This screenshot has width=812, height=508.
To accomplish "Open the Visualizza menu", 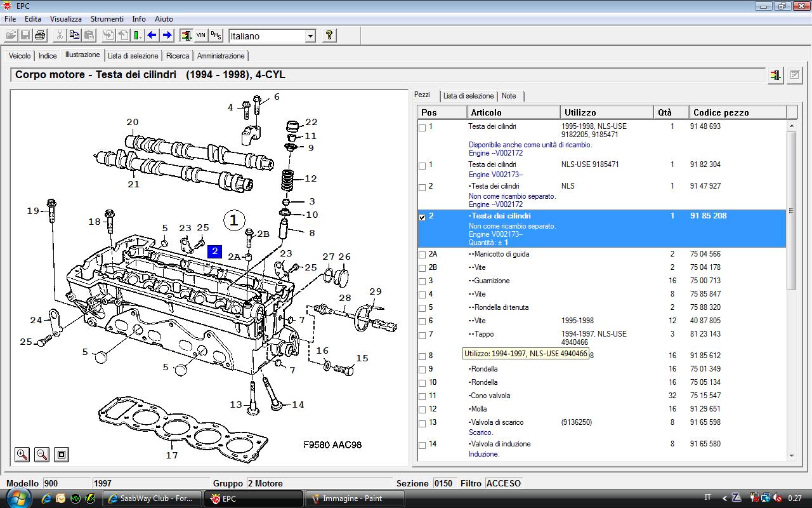I will tap(66, 19).
